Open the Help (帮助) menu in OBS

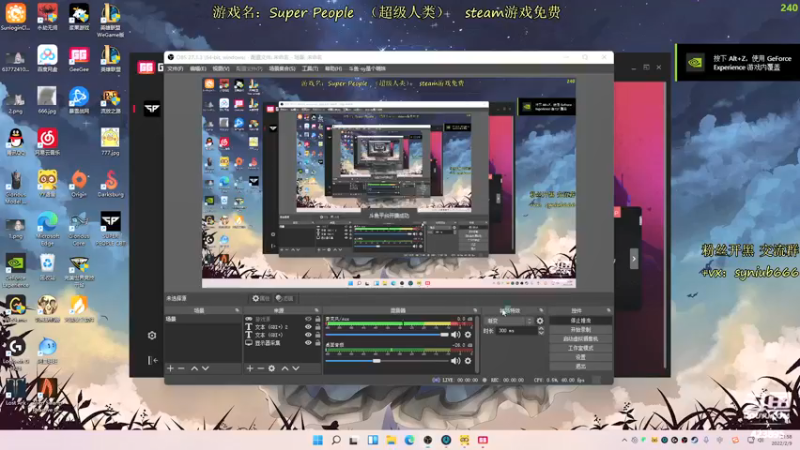(333, 68)
